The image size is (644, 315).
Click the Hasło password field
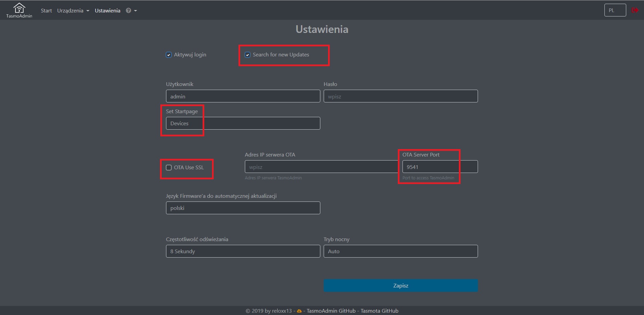pyautogui.click(x=400, y=96)
